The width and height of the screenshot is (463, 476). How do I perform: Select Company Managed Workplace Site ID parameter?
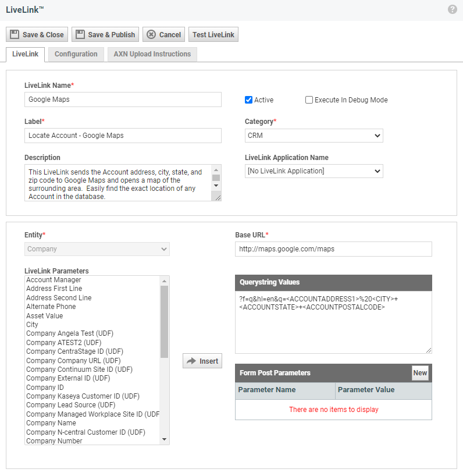click(92, 414)
